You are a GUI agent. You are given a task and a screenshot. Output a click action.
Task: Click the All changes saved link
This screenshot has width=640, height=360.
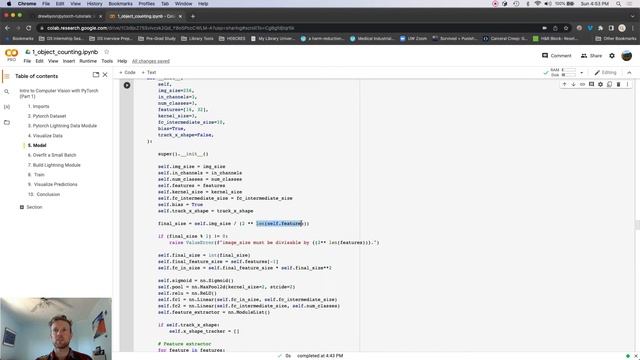(151, 61)
